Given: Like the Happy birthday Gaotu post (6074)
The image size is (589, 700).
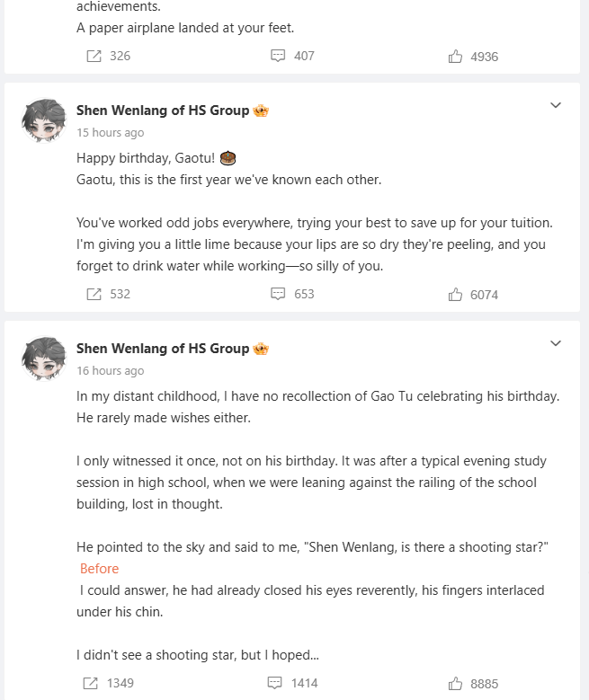Looking at the screenshot, I should pyautogui.click(x=473, y=295).
